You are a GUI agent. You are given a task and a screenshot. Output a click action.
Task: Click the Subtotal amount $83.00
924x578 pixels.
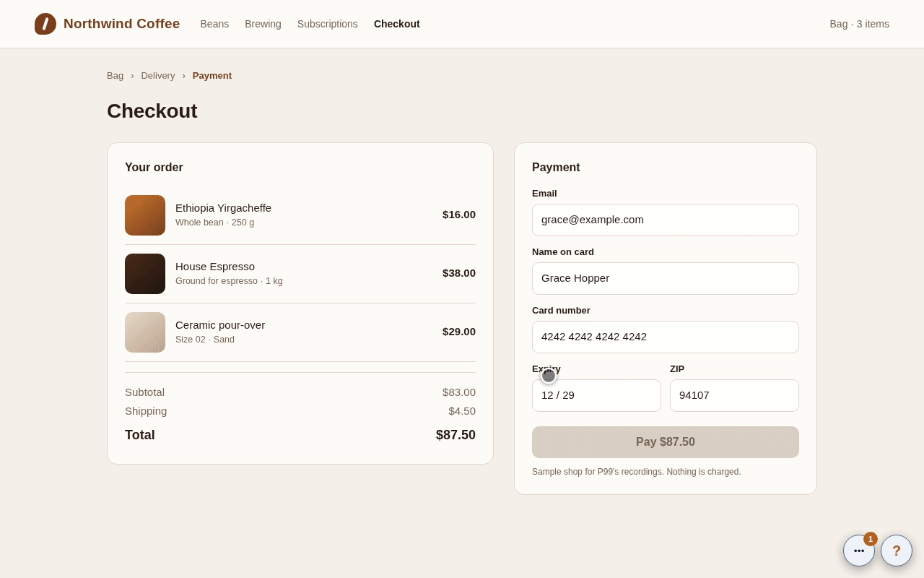[459, 392]
